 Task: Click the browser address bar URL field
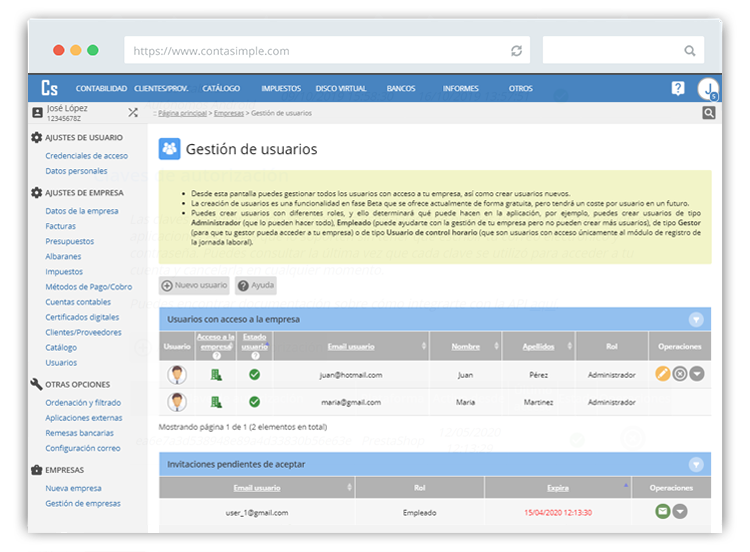[x=327, y=51]
